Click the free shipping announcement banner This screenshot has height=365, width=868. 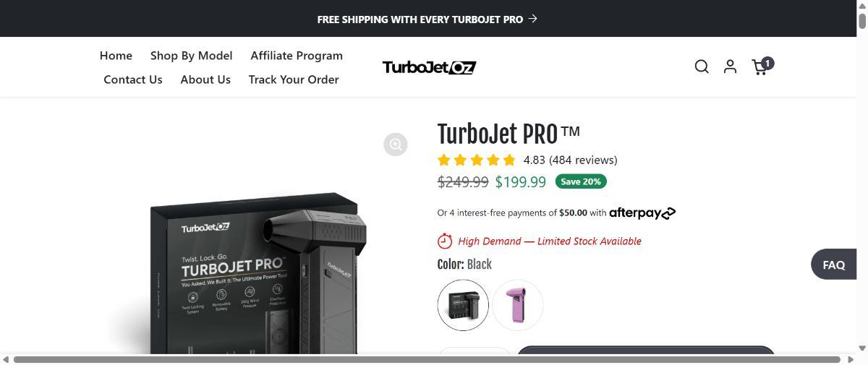[x=427, y=19]
